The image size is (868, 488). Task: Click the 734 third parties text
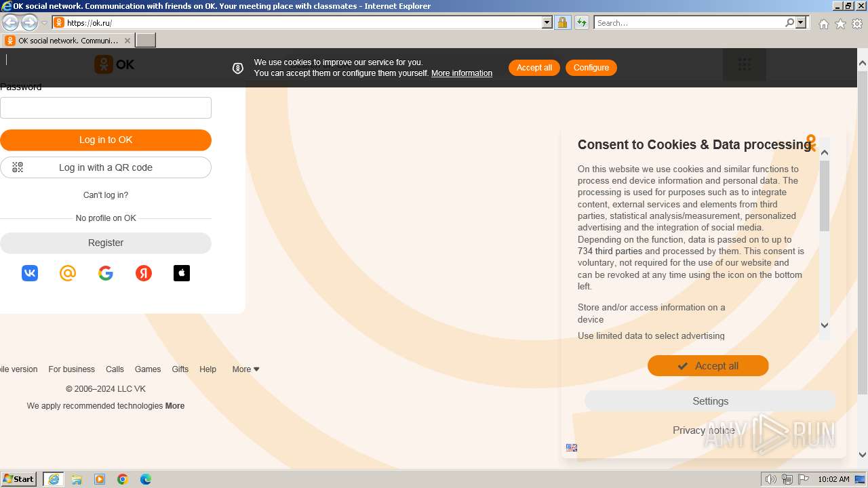pos(610,251)
